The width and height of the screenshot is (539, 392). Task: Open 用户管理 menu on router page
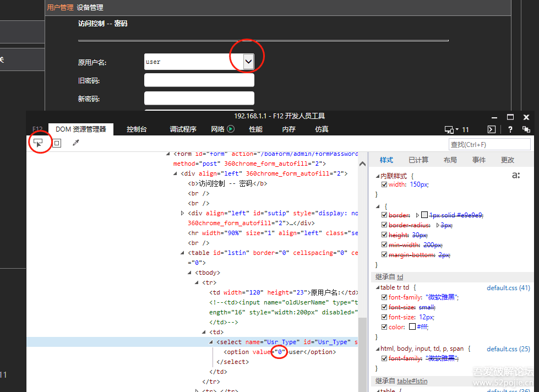(x=60, y=8)
